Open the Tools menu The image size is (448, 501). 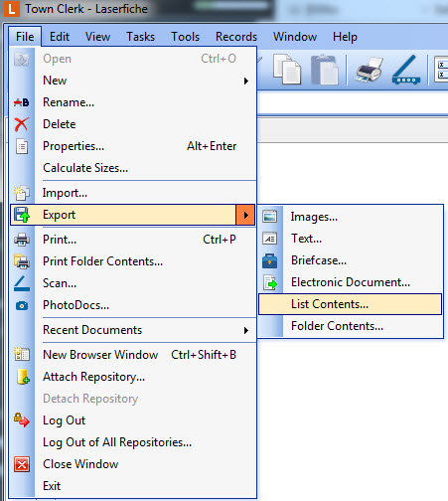[x=185, y=37]
